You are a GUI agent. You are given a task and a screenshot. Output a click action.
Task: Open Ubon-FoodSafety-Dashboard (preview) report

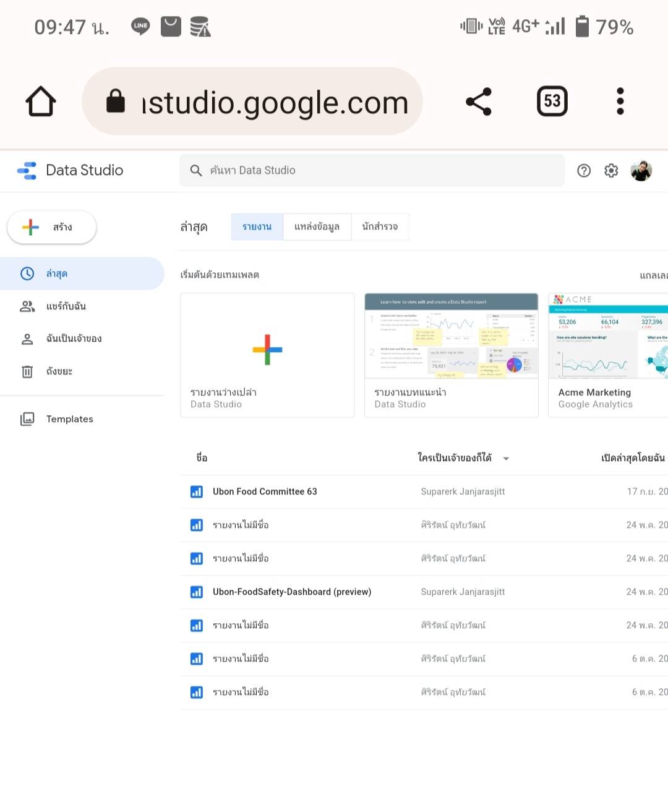pos(292,592)
